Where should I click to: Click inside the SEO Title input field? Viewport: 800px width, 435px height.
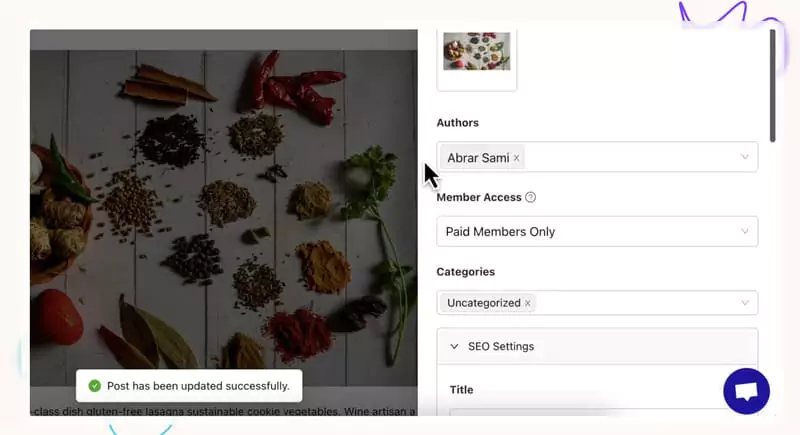[x=597, y=412]
